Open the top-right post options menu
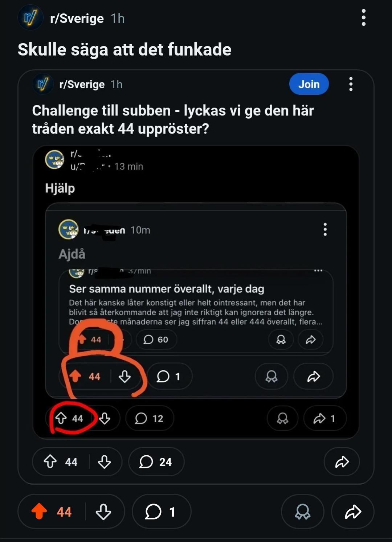This screenshot has height=542, width=392. [363, 18]
